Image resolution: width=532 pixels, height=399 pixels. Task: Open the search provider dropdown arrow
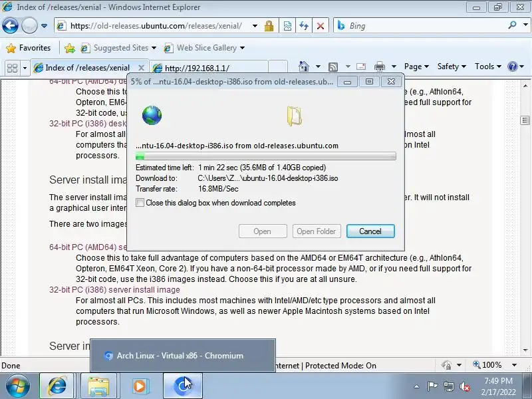pyautogui.click(x=525, y=25)
